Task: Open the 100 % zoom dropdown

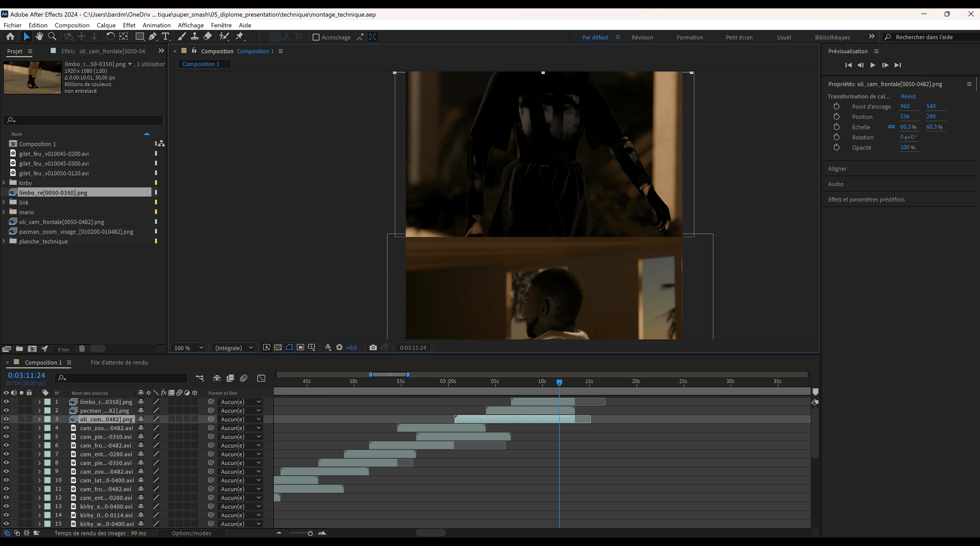Action: tap(189, 348)
